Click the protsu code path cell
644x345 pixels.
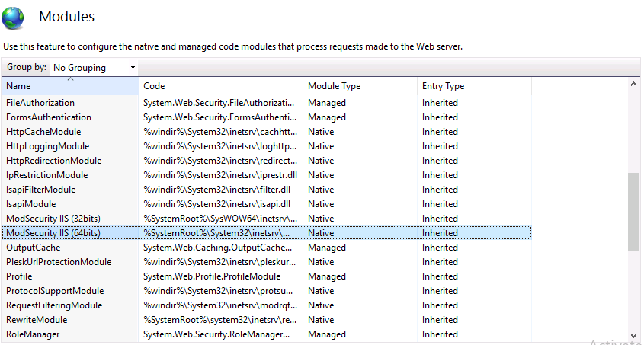(218, 291)
